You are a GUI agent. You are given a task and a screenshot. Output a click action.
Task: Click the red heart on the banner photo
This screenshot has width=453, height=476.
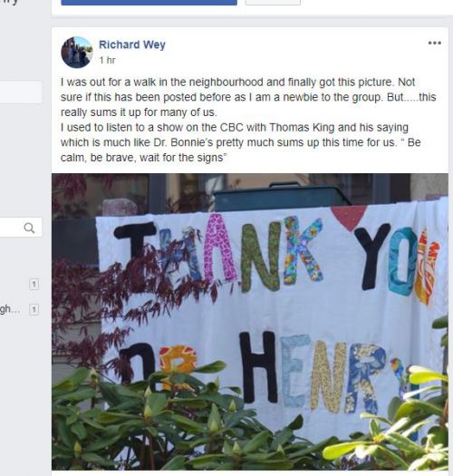coord(349,217)
